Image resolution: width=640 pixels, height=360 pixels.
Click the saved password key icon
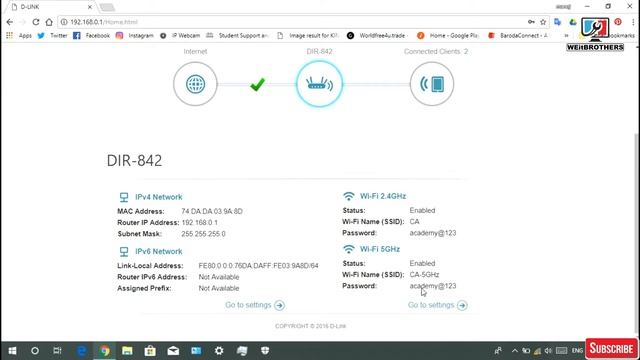point(531,22)
